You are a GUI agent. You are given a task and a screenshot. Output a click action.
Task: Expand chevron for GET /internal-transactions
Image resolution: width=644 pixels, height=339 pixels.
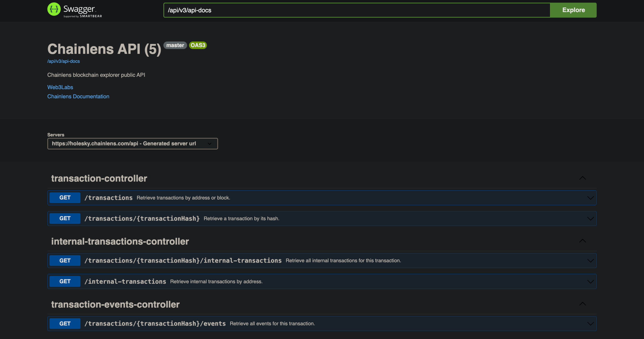point(590,282)
